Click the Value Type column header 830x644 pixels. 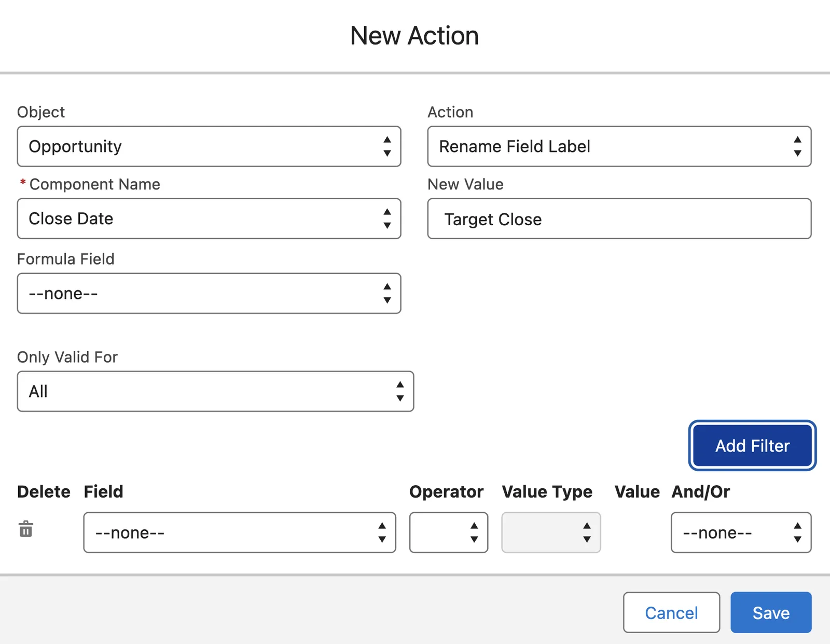[x=547, y=491]
